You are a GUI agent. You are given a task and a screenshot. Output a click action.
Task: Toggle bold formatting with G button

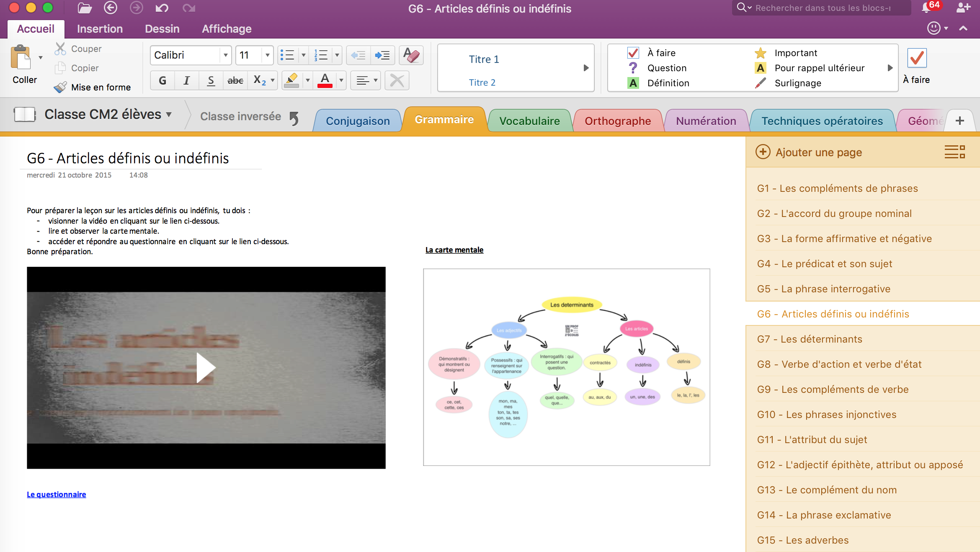[162, 80]
